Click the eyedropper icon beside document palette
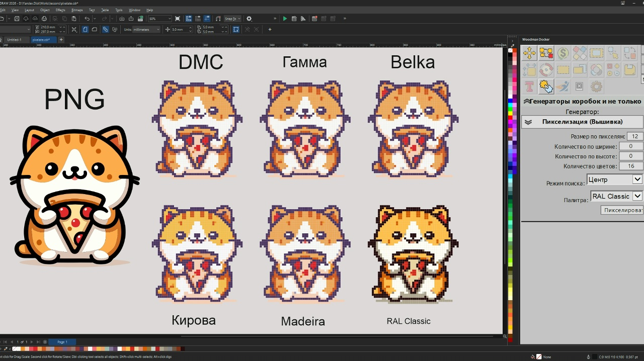Screen dimensions: 644x361 (6, 348)
